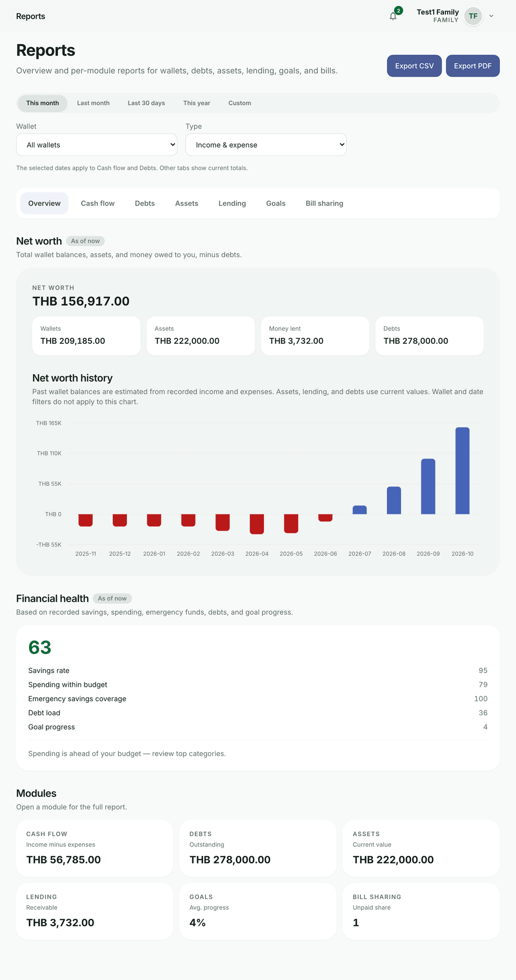
Task: Switch to the Goals tab
Action: 276,204
